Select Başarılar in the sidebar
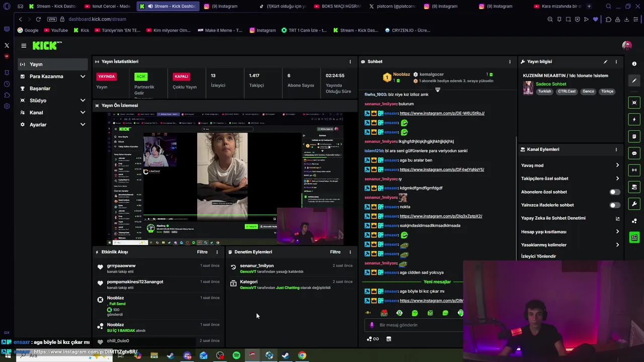The width and height of the screenshot is (644, 362). point(53,88)
